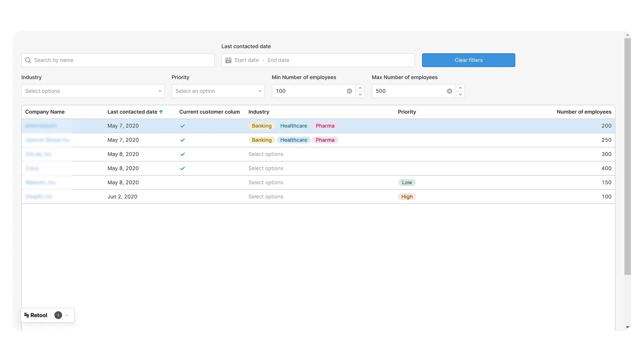Open the Priority filter dropdown

(218, 91)
